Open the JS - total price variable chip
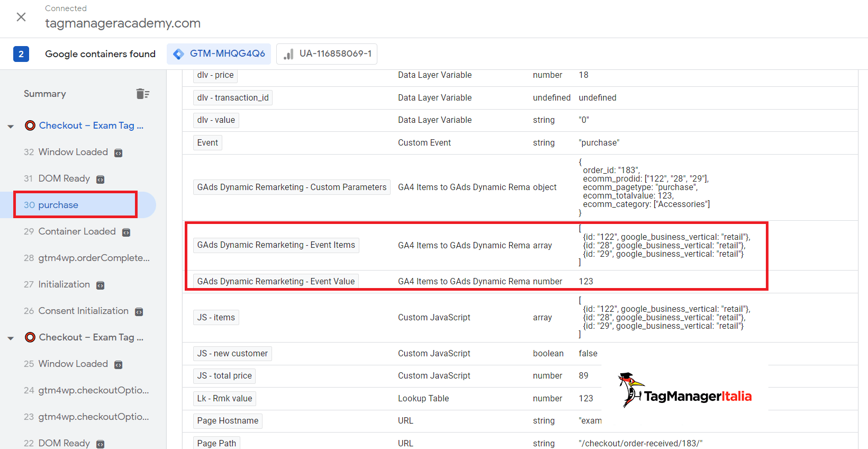The image size is (868, 449). click(224, 376)
